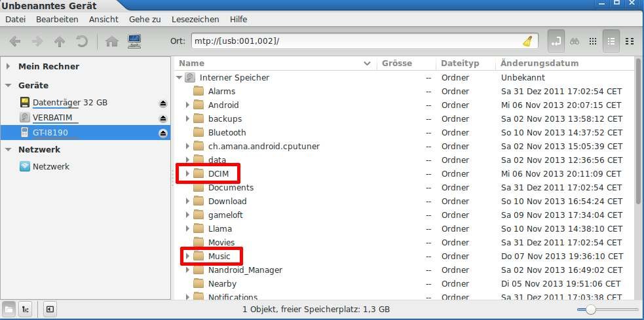Select the Nearby folder icon
644x320 pixels.
point(199,283)
